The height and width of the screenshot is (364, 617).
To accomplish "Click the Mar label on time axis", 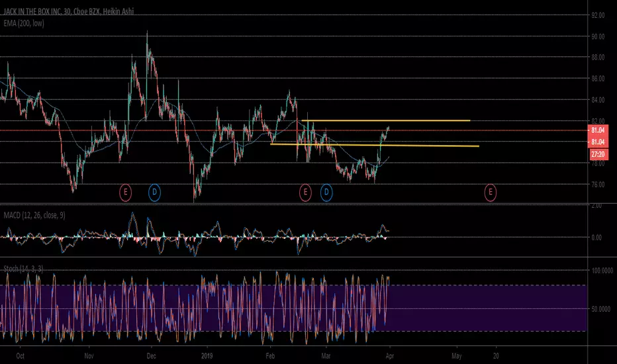I will (x=326, y=356).
